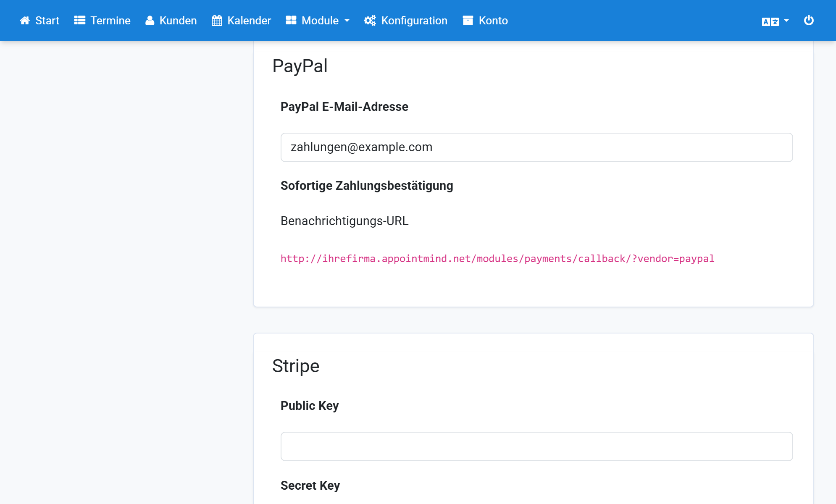This screenshot has height=504, width=836.
Task: Click the Sofortige Zahlungsbestätigung label
Action: coord(367,186)
